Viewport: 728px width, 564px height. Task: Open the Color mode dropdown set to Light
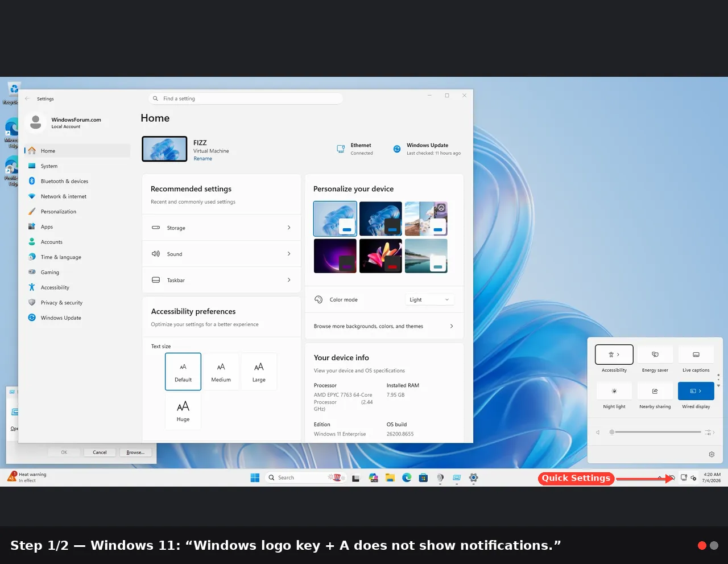click(x=429, y=300)
